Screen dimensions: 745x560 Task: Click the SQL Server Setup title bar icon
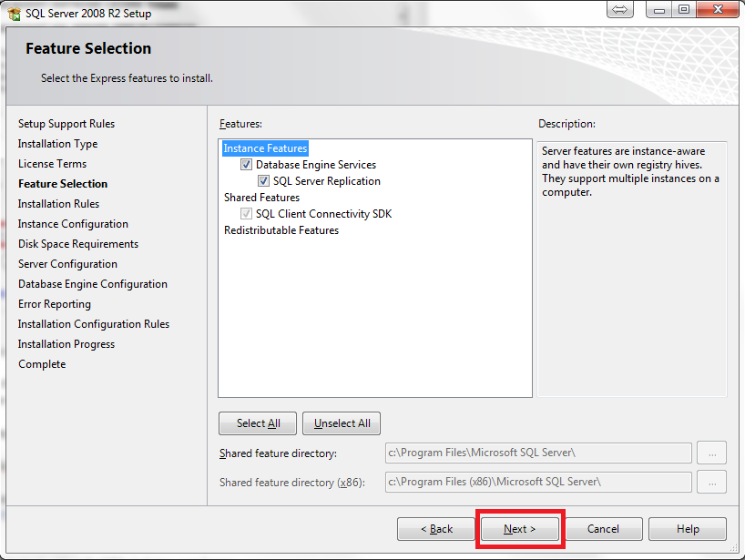coord(15,14)
